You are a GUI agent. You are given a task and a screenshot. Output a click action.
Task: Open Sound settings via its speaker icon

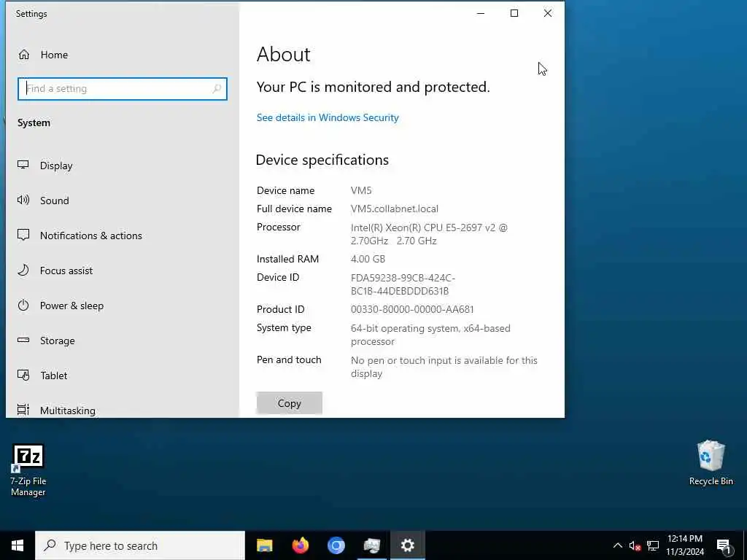tap(23, 200)
